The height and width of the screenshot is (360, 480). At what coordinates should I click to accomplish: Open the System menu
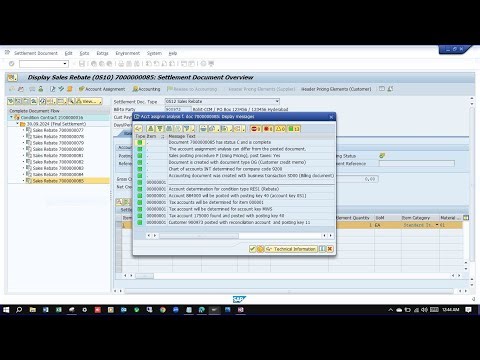click(154, 53)
